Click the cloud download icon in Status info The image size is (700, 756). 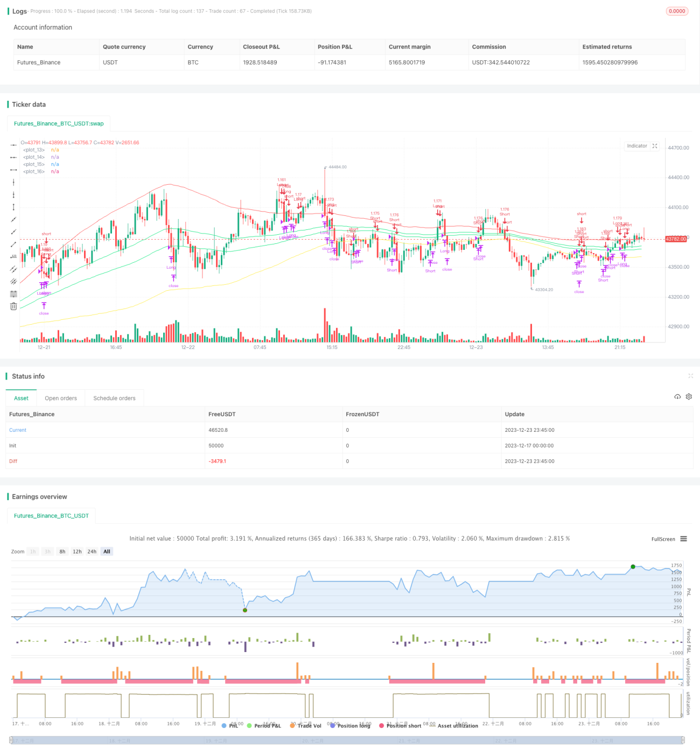677,396
